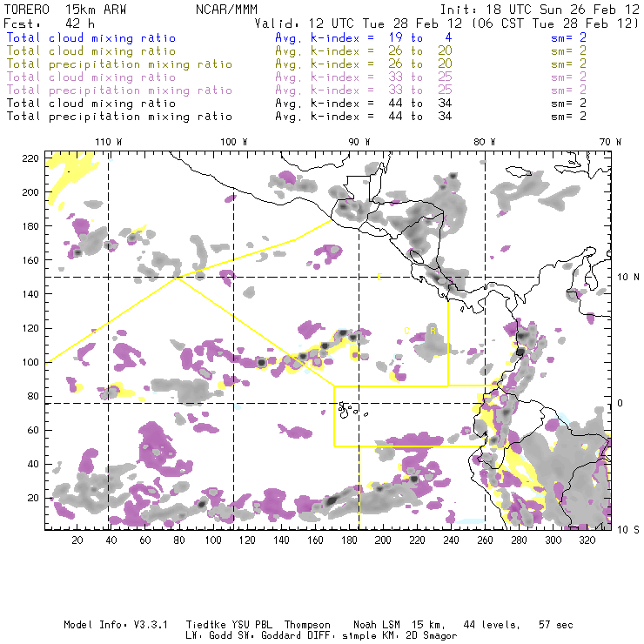The height and width of the screenshot is (644, 644).
Task: Click 'Avg. k-index = 19 to 4' in blue
Action: (364, 38)
